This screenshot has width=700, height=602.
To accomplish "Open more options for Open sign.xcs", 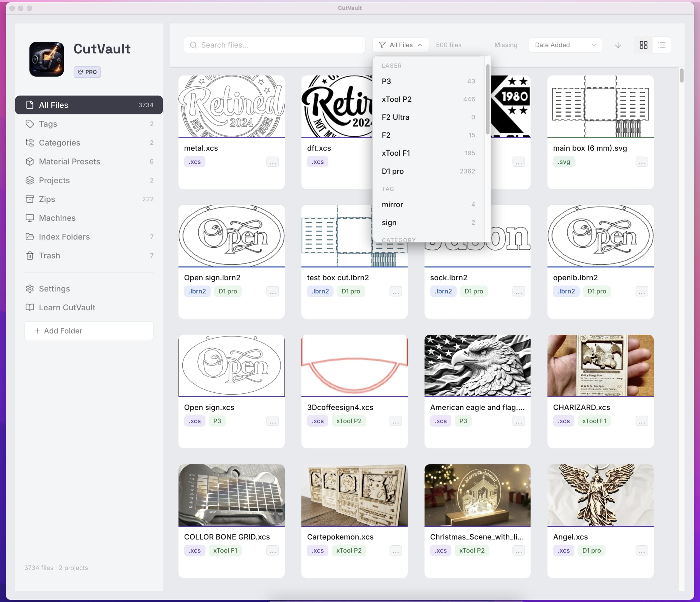I will click(x=273, y=421).
